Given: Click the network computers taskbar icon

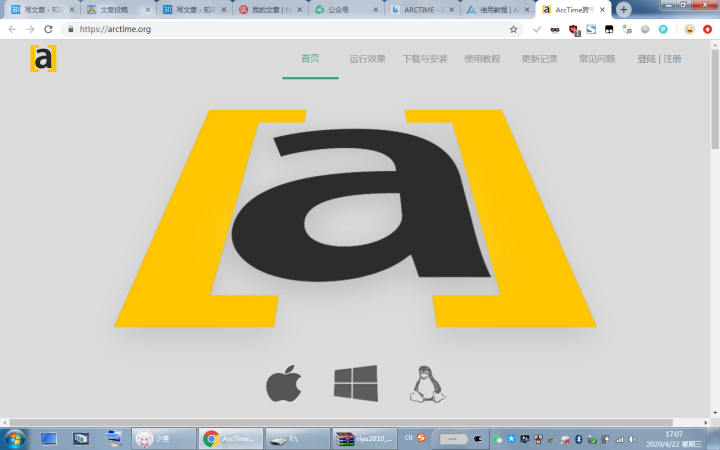Looking at the screenshot, I should (x=113, y=439).
